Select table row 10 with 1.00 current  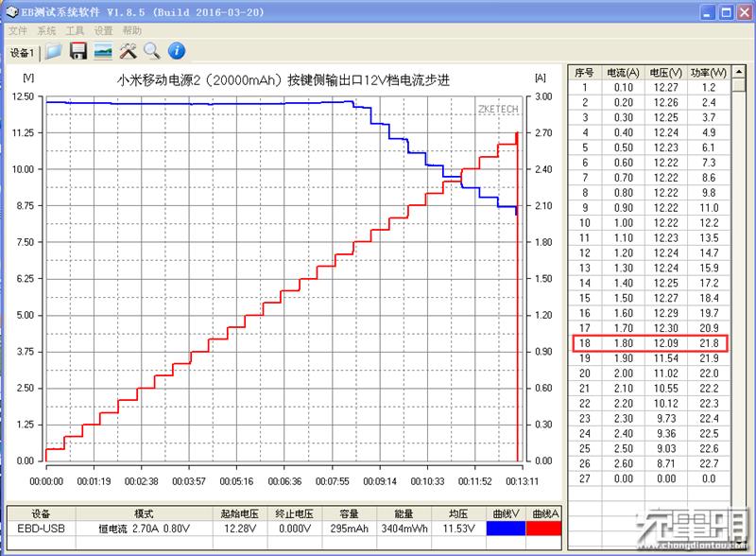[649, 223]
